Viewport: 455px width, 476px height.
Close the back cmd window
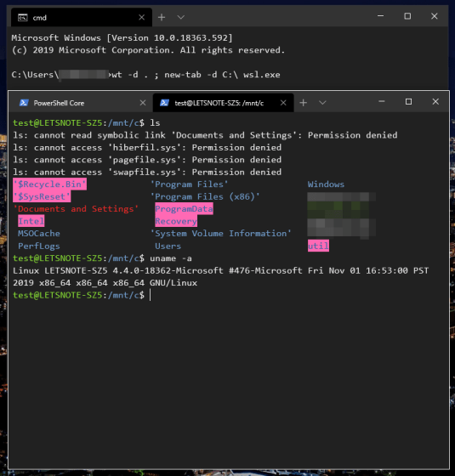(435, 16)
